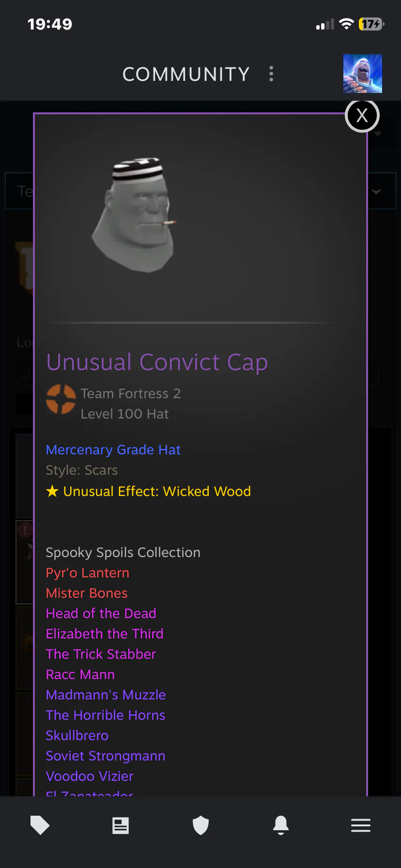401x868 pixels.
Task: Select Elizabeth the Third item
Action: click(105, 634)
